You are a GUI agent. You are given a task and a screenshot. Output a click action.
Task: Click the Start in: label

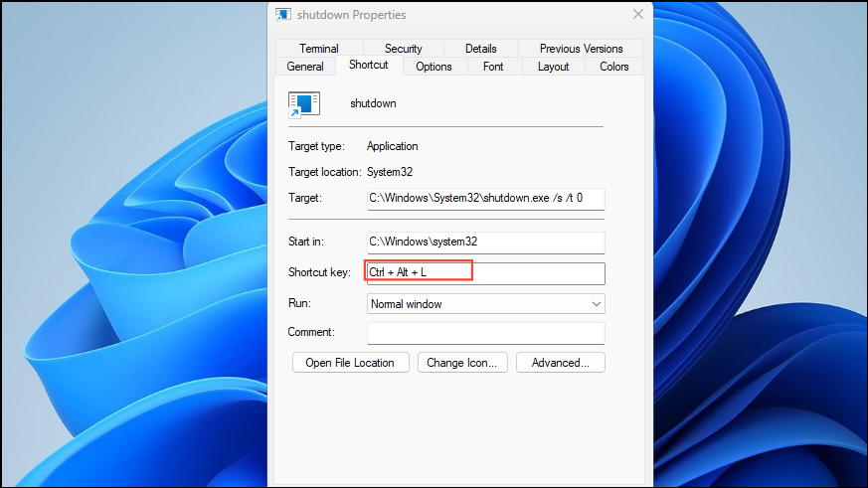[x=306, y=242]
